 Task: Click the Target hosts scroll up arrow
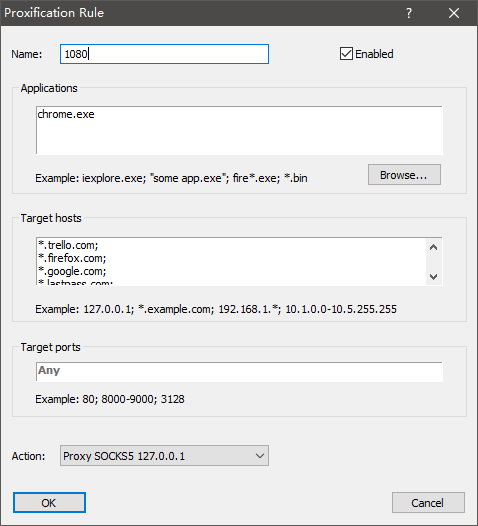(x=433, y=248)
